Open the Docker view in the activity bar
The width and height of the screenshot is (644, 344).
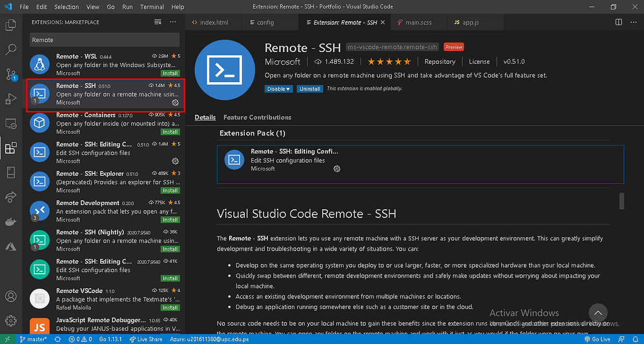coord(11,221)
